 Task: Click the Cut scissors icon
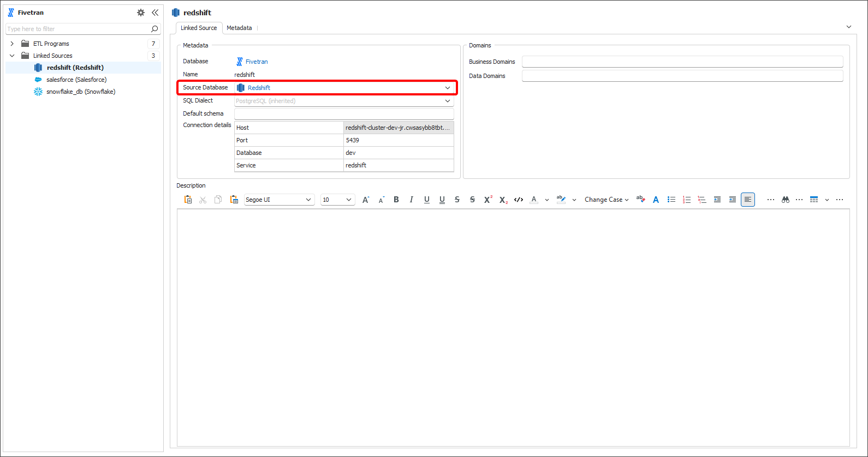click(x=203, y=200)
